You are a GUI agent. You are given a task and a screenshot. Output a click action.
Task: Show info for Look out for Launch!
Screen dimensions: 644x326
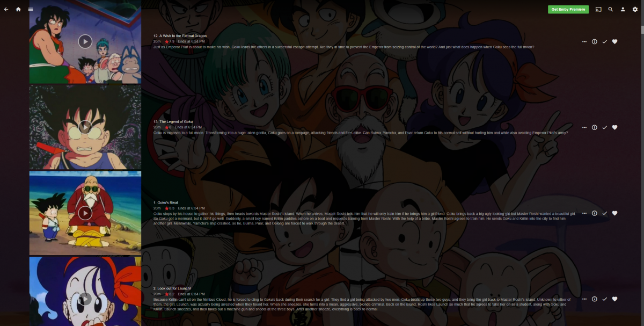(x=594, y=299)
